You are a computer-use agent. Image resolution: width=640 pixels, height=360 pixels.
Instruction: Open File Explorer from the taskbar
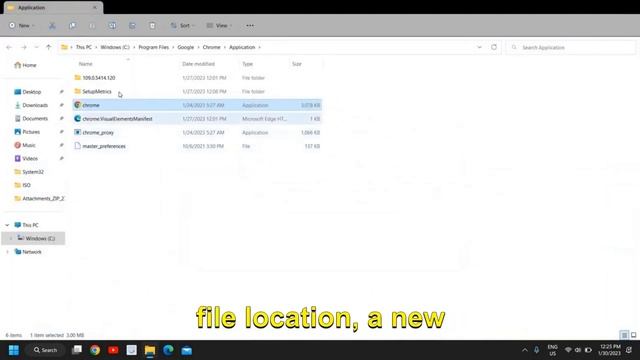(x=150, y=350)
